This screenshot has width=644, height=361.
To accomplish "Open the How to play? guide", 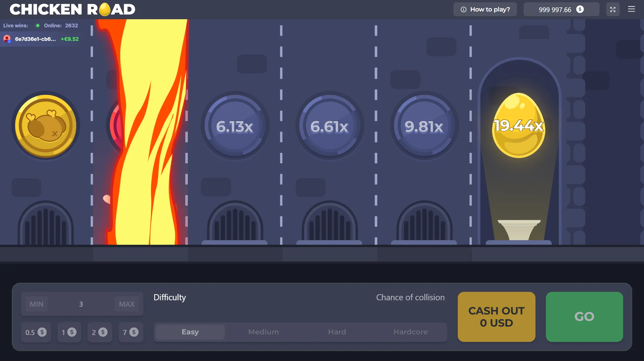I will [x=485, y=9].
